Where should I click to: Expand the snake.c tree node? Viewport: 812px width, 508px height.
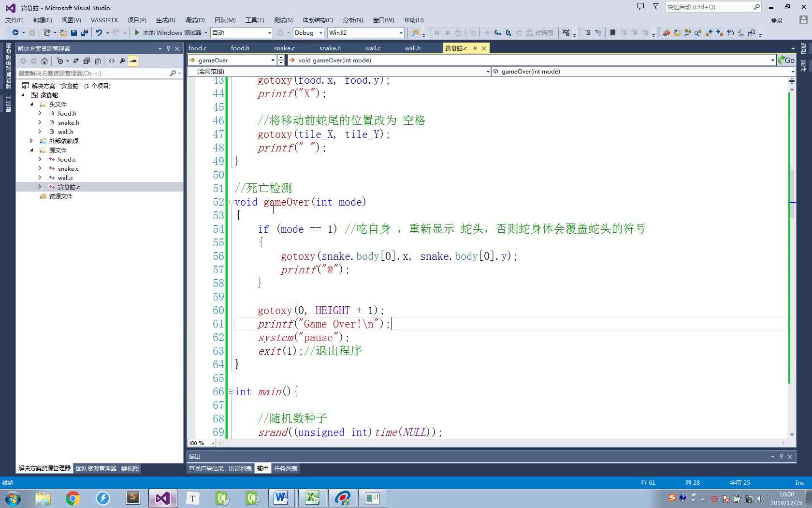click(40, 168)
